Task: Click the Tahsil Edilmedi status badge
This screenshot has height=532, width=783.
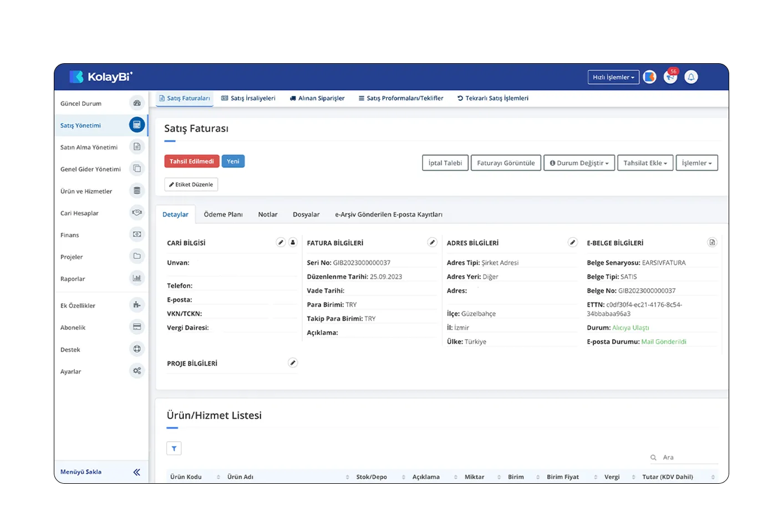Action: coord(192,161)
